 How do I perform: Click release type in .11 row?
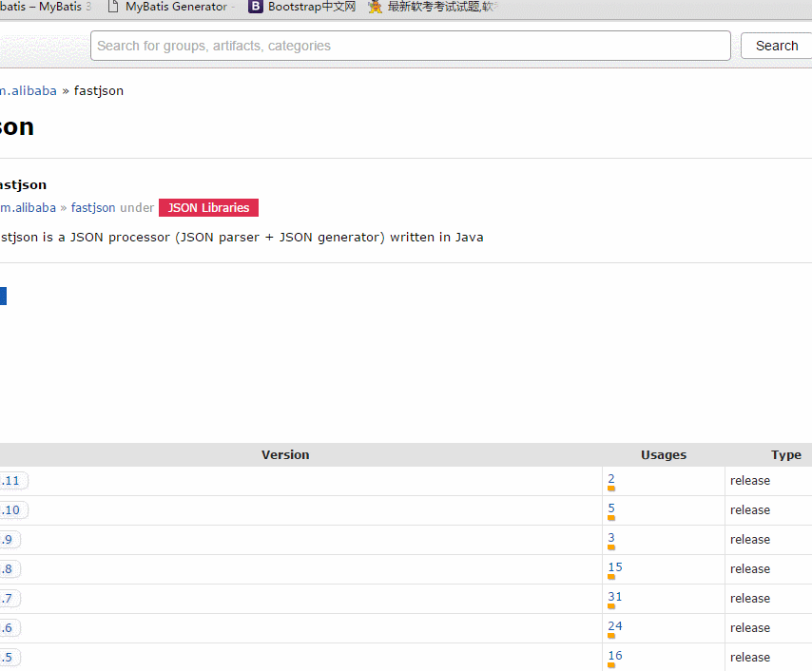tap(750, 481)
